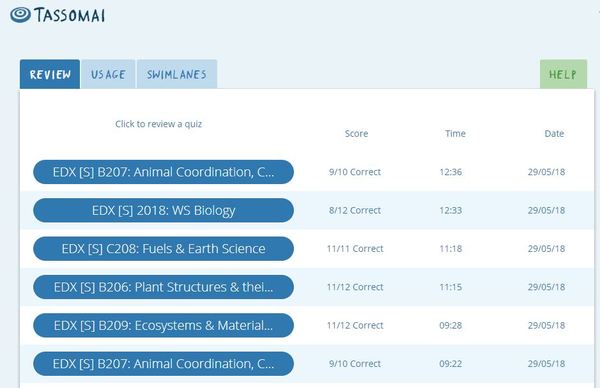Click the time value 11:18

click(450, 249)
